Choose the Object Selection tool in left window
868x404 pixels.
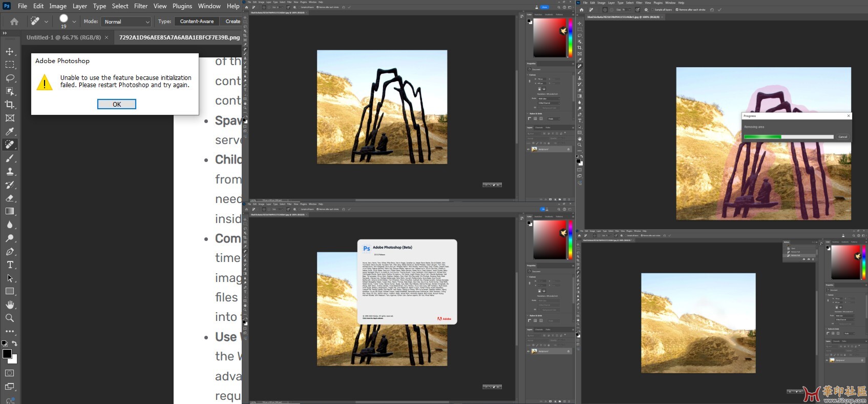tap(10, 91)
